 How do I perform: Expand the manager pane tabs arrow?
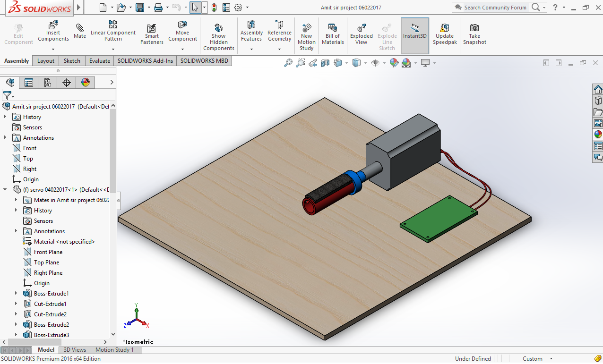112,83
